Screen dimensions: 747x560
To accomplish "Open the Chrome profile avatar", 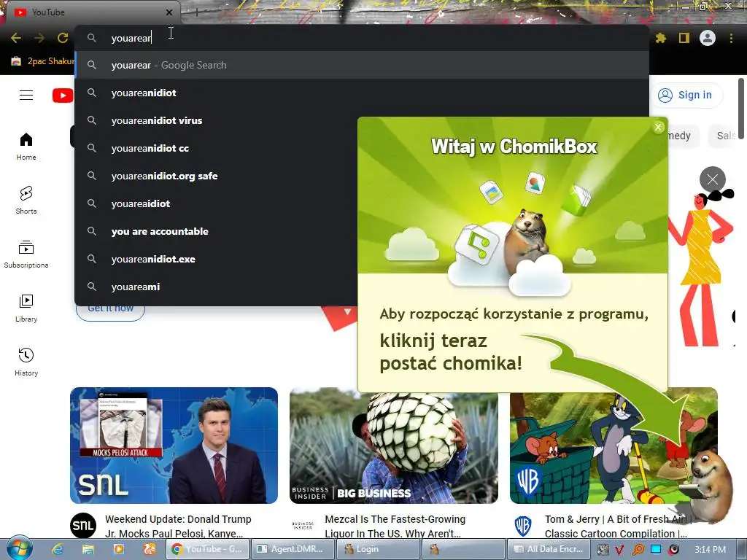I will (708, 38).
